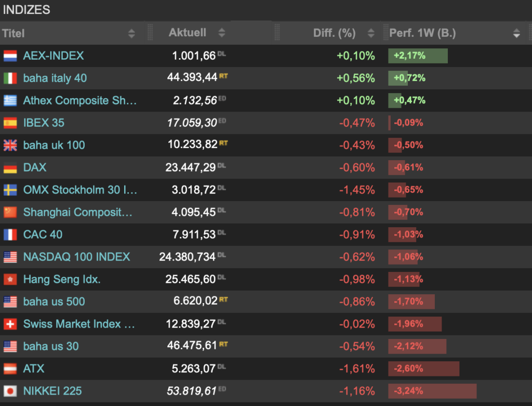Open the NASDAQ 100 INDEX link
Viewport: 532px width, 406px height.
[x=76, y=257]
